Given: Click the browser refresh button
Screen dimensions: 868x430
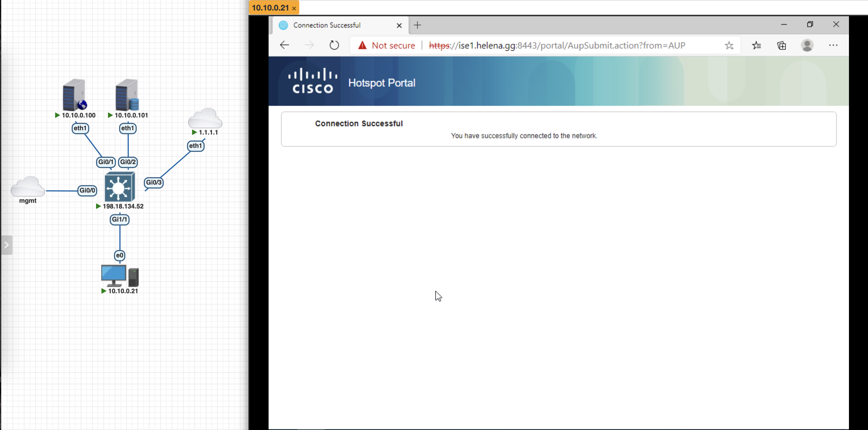Looking at the screenshot, I should pos(334,45).
